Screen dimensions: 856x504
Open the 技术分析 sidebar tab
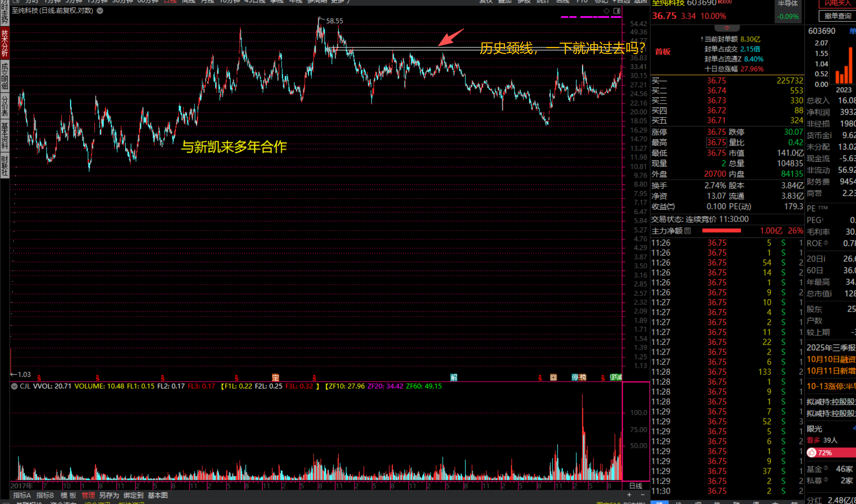click(x=4, y=43)
